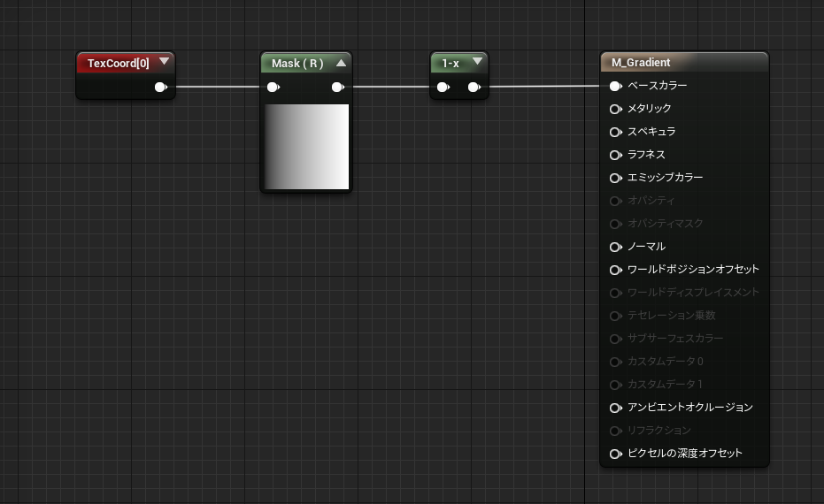Click the disabled ワールドディスプレイスメント pin
Image resolution: width=824 pixels, height=504 pixels.
coord(615,293)
